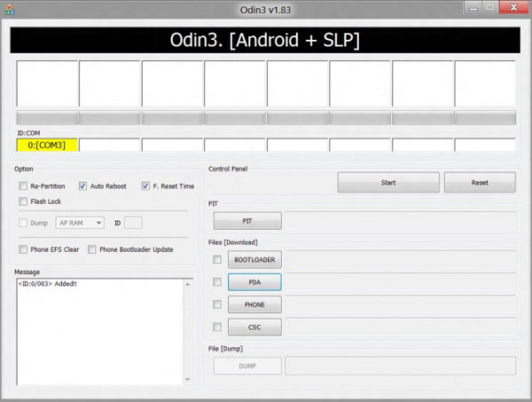Viewport: 532px width, 402px height.
Task: Maximize the Odin3 window
Action: [x=490, y=7]
